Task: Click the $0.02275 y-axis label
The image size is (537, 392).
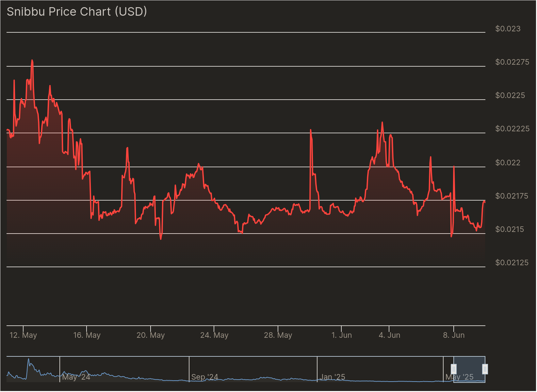Action: [x=512, y=62]
